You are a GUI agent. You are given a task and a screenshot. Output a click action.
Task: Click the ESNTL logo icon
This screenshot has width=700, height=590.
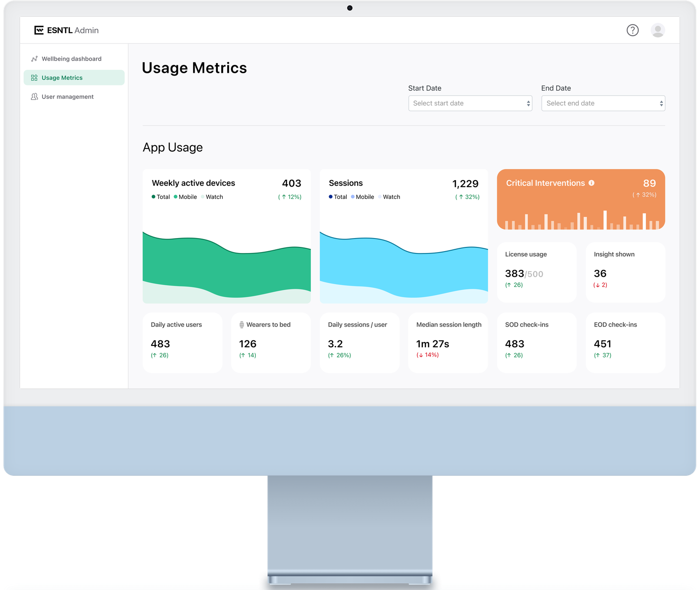pos(39,30)
